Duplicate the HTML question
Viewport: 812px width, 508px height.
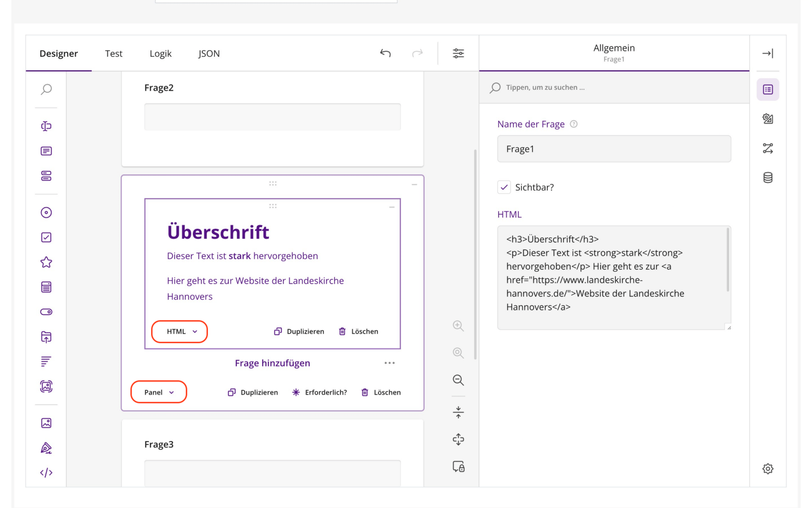[x=299, y=332]
